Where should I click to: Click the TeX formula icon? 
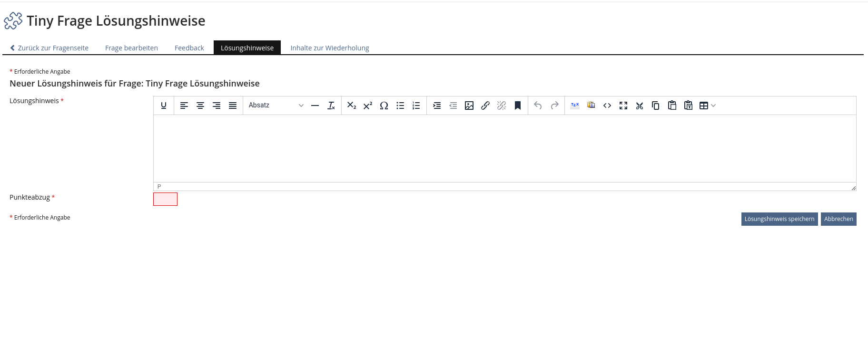(x=575, y=106)
